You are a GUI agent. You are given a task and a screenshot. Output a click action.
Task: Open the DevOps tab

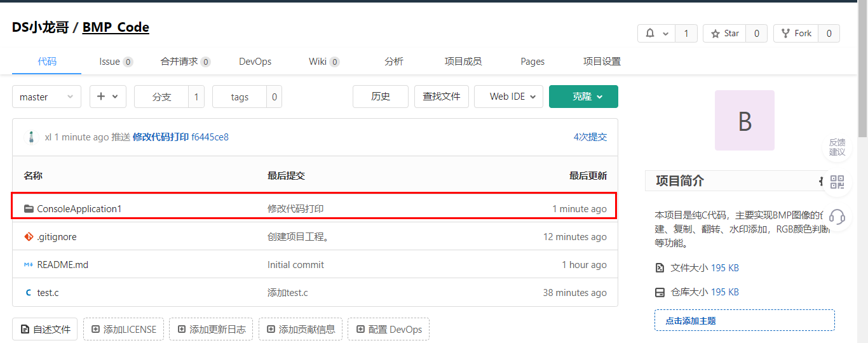point(255,62)
